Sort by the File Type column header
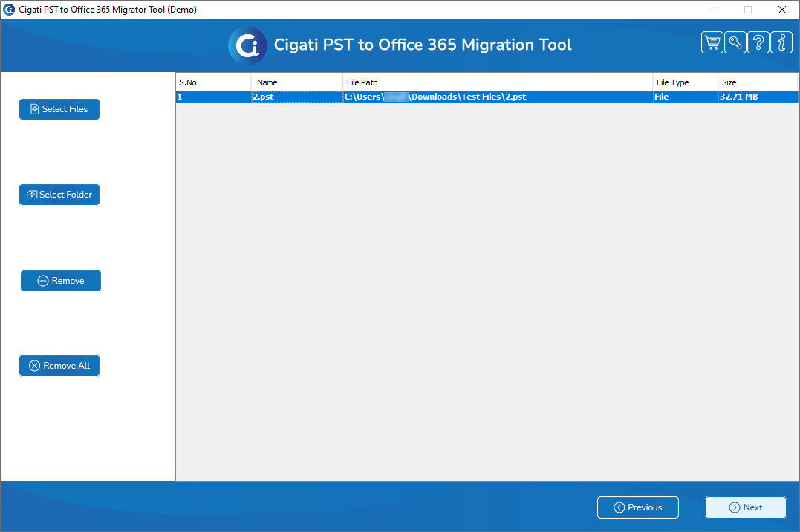Viewport: 800px width, 532px height. (685, 82)
